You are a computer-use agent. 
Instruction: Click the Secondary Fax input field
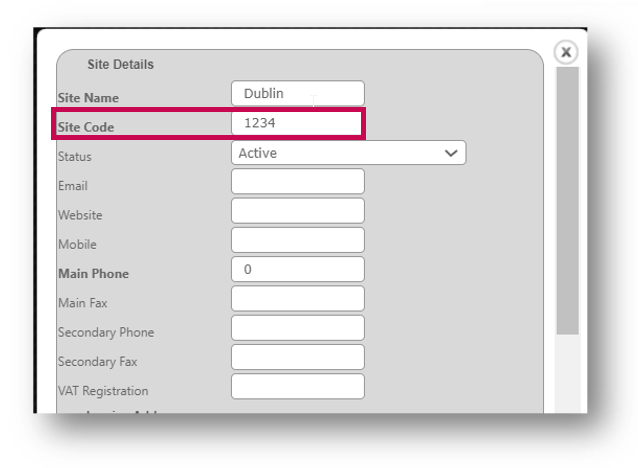298,357
